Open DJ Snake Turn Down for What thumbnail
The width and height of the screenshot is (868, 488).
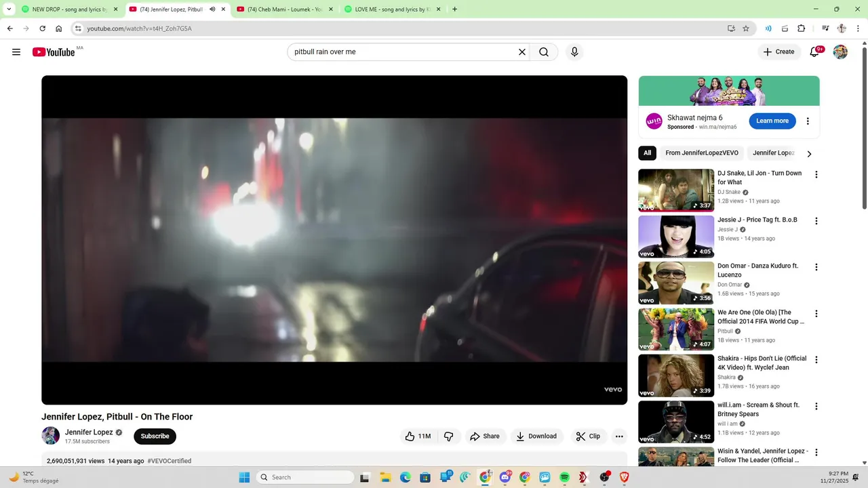pyautogui.click(x=676, y=190)
